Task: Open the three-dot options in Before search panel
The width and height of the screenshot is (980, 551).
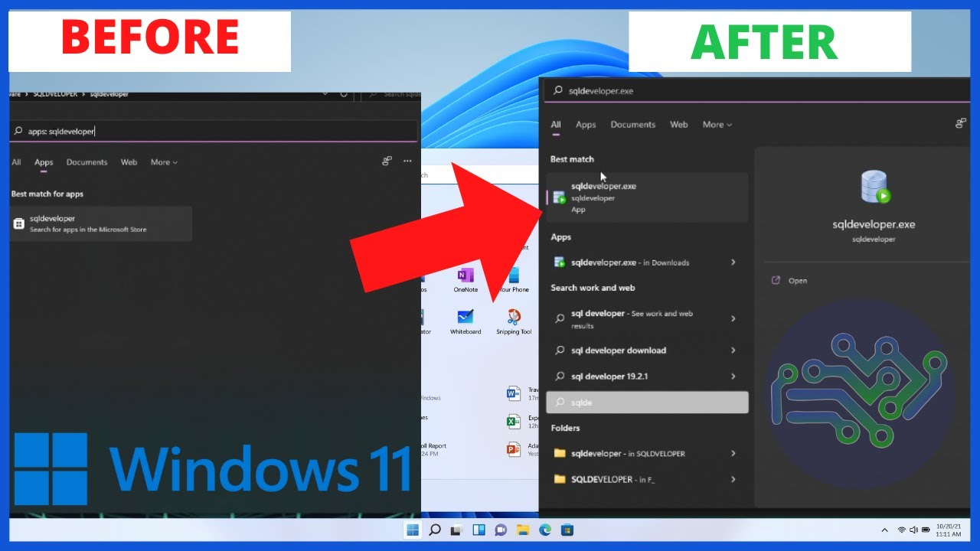Action: pos(407,161)
